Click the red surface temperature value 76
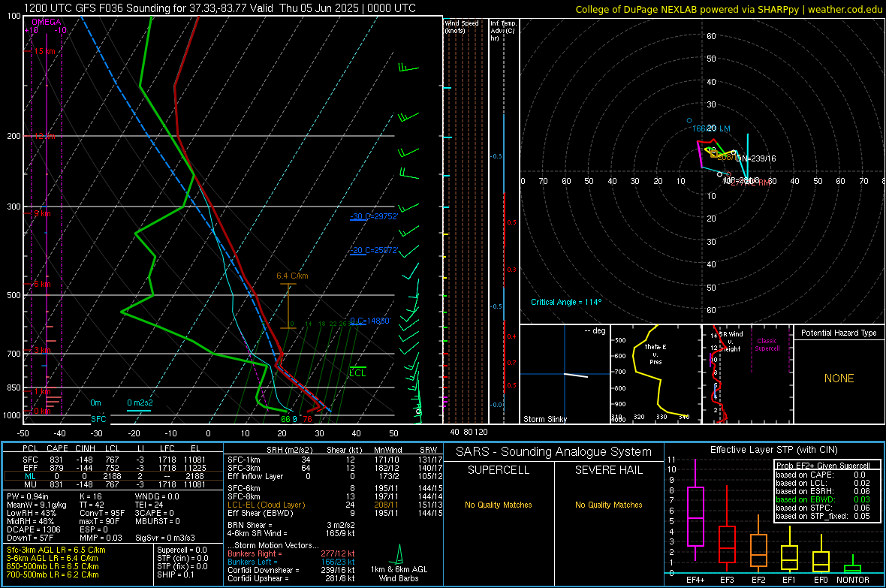This screenshot has width=886, height=588. pyautogui.click(x=307, y=419)
